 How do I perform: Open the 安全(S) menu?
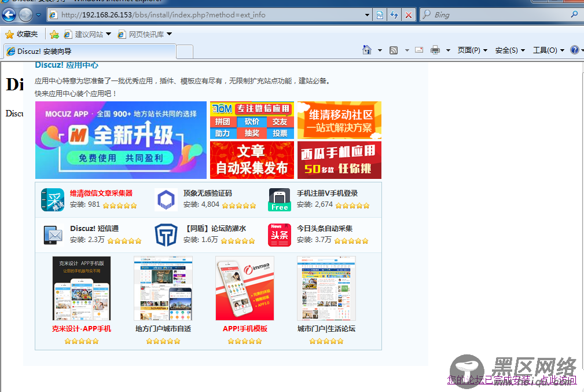(x=510, y=50)
